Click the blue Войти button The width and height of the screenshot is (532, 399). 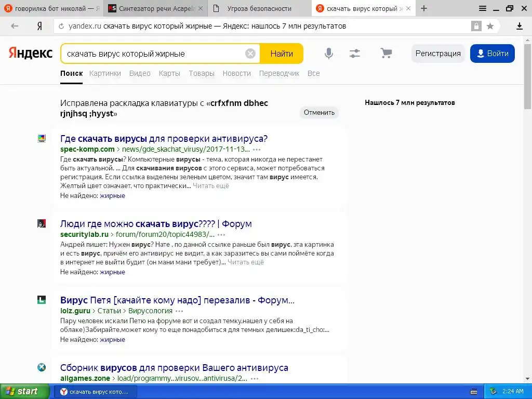pos(493,54)
